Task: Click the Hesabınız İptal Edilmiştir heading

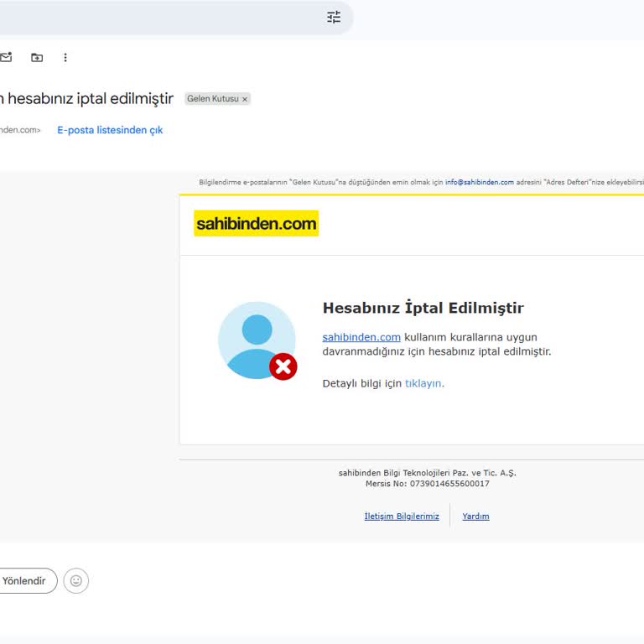Action: [x=423, y=308]
